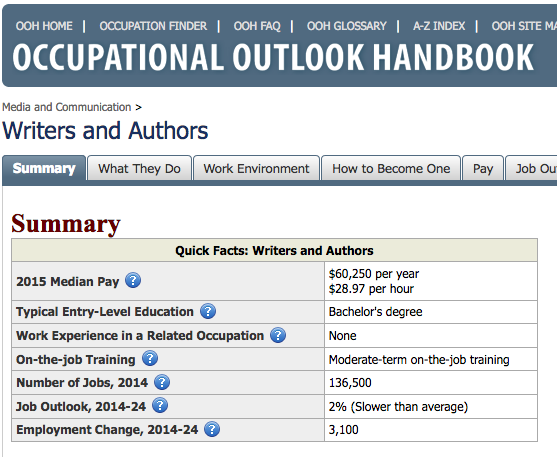Click help icon for Work Experience in Related Occupation
The image size is (557, 457).
pos(278,335)
